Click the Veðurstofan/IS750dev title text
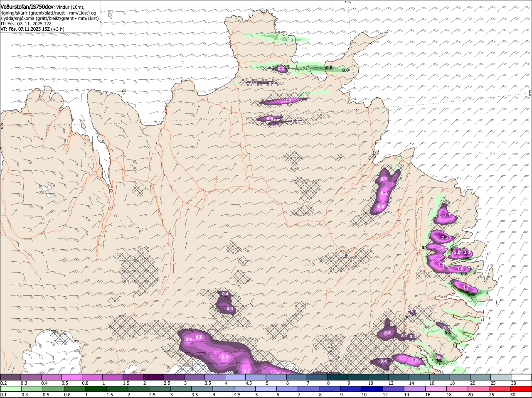 click(27, 7)
